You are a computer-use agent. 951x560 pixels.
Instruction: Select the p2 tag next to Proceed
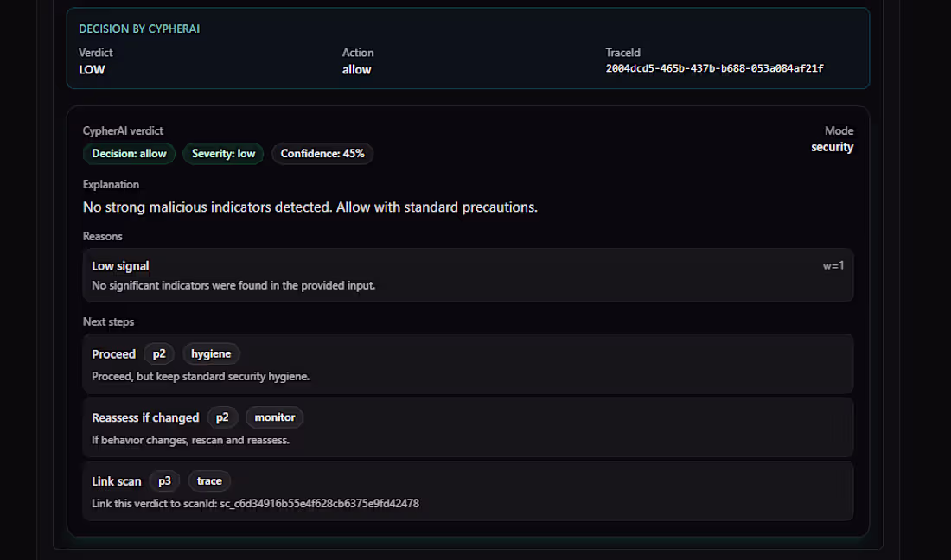[159, 353]
